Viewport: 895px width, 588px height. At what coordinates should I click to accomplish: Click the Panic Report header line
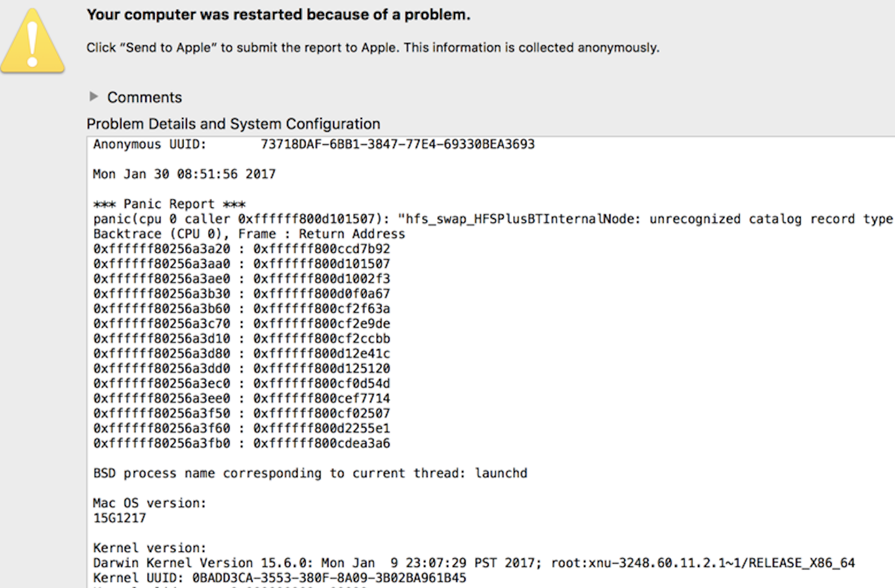click(x=169, y=204)
